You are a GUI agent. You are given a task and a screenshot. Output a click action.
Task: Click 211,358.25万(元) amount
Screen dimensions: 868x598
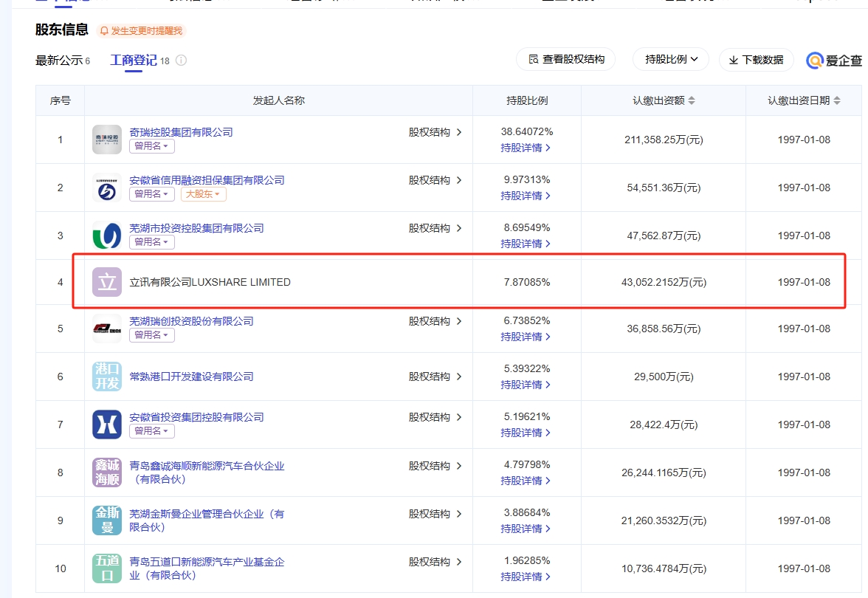[664, 140]
